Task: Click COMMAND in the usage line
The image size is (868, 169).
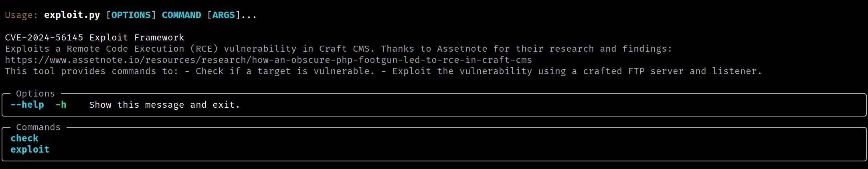Action: point(181,15)
